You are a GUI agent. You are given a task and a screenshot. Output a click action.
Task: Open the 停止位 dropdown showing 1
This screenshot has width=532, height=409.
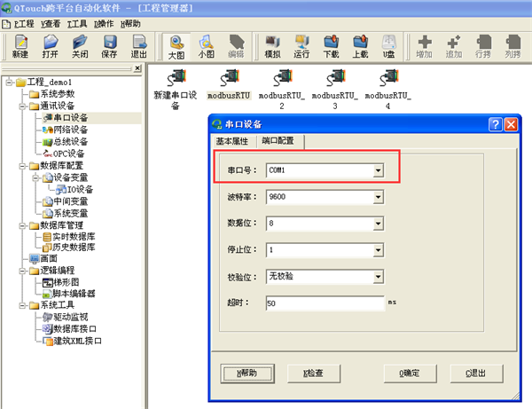(x=378, y=250)
